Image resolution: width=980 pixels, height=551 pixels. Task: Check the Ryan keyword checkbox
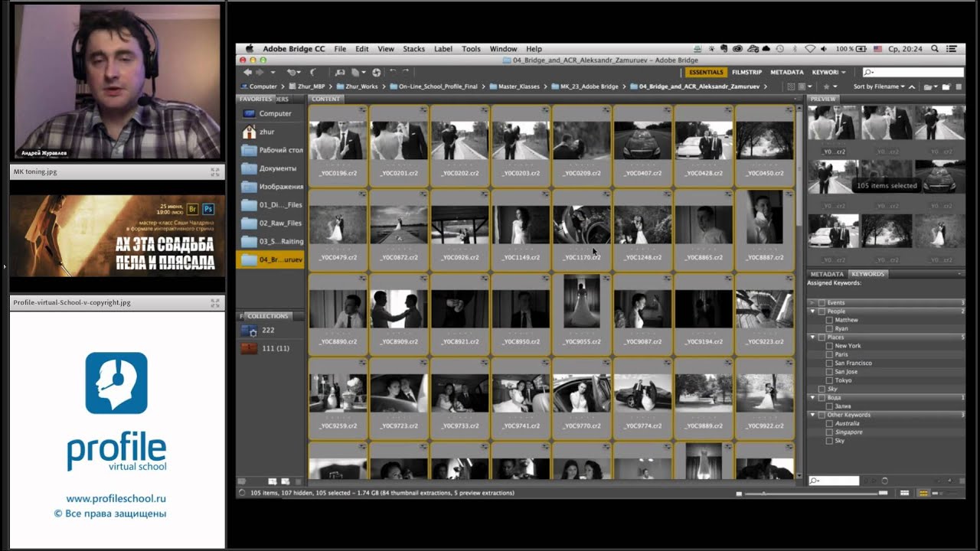coord(829,328)
